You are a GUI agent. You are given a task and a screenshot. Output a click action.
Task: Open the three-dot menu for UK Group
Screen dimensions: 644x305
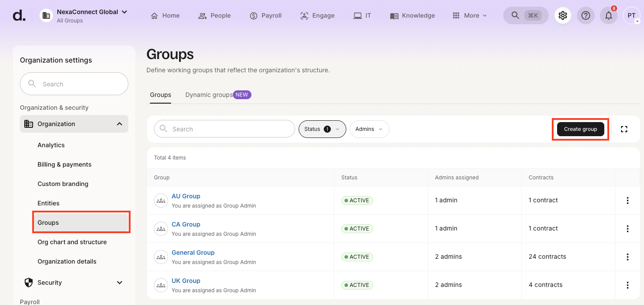(627, 285)
